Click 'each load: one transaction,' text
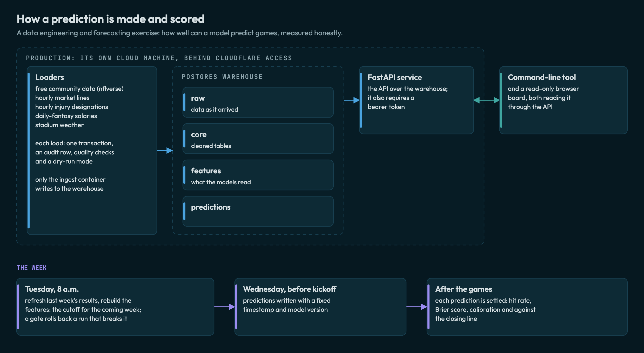This screenshot has height=353, width=644. pos(74,143)
